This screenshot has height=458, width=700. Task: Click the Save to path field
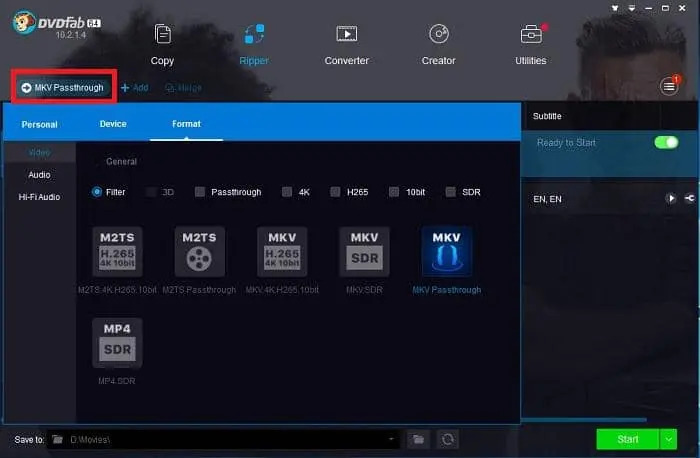click(223, 440)
